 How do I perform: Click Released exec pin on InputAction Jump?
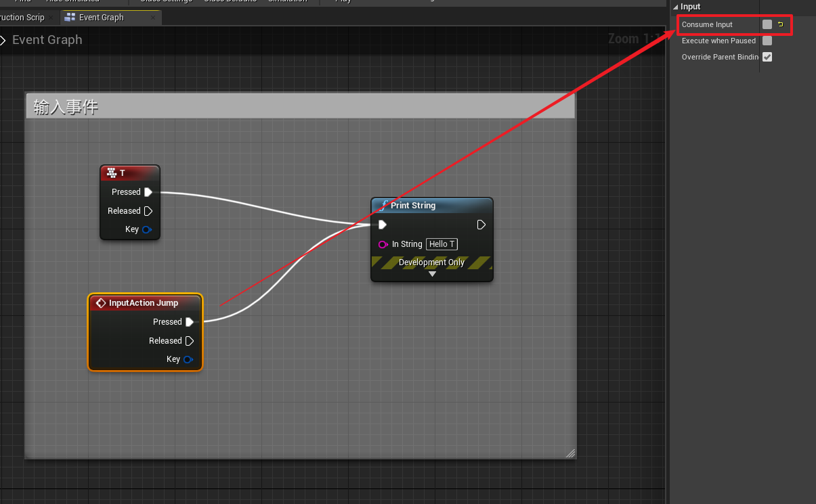[x=190, y=341]
